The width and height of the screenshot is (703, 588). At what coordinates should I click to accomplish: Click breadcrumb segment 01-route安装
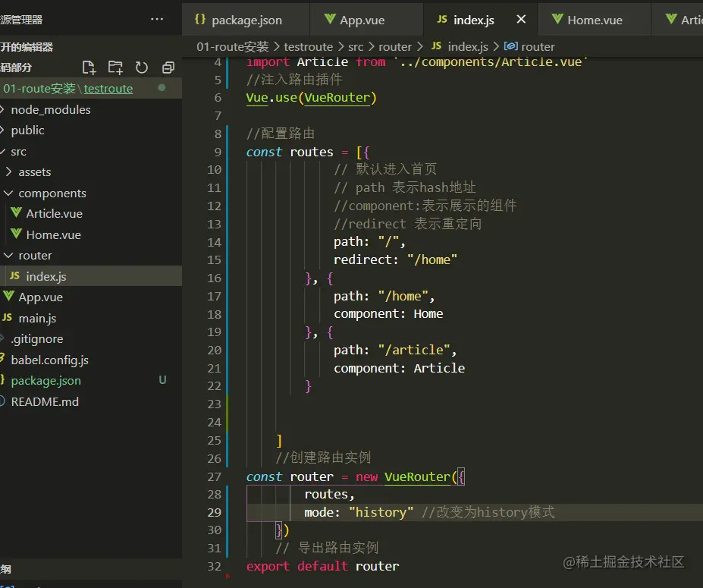(233, 46)
